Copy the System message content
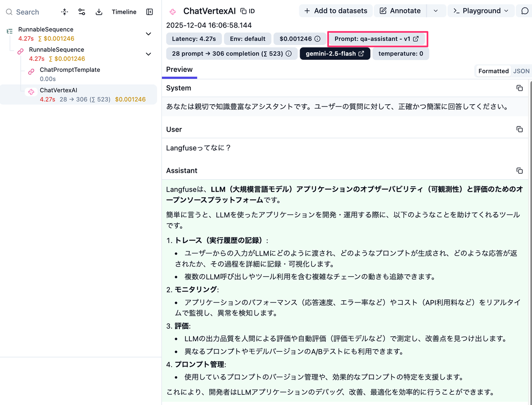The height and width of the screenshot is (405, 532). coord(520,88)
